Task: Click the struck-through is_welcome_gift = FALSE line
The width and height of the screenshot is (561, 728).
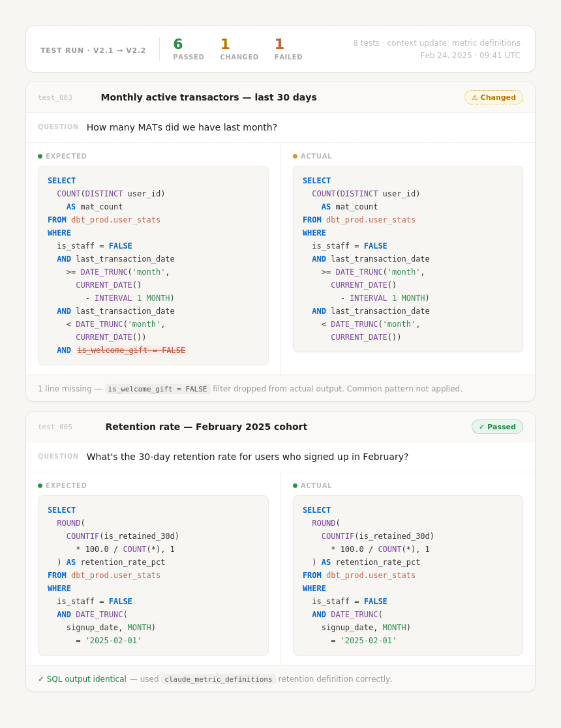Action: (x=131, y=350)
